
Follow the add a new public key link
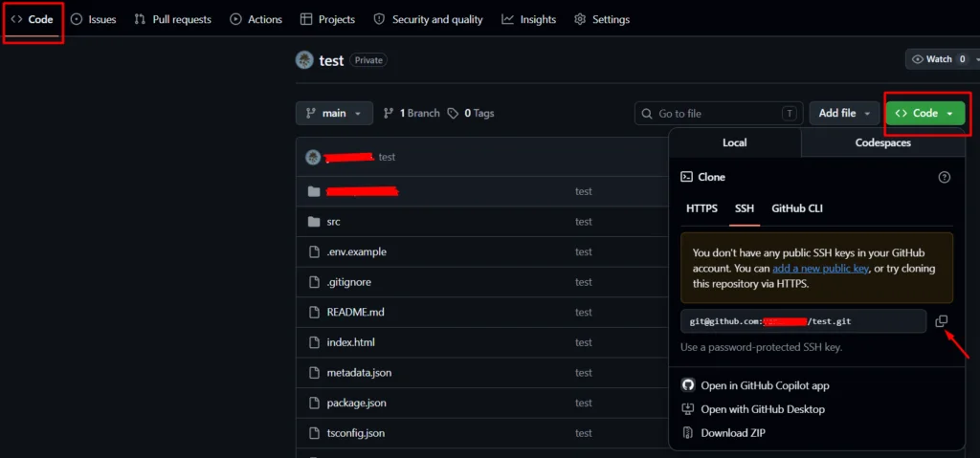coord(820,269)
